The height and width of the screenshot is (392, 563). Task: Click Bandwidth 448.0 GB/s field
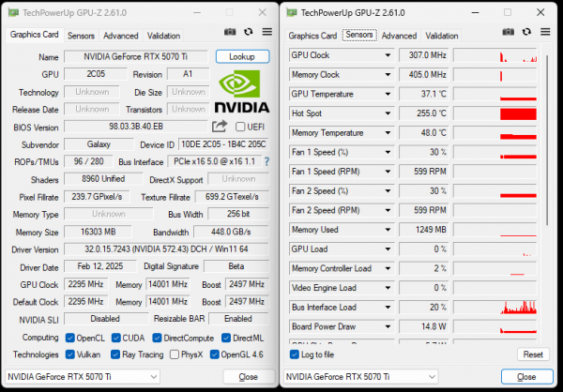[x=231, y=232]
